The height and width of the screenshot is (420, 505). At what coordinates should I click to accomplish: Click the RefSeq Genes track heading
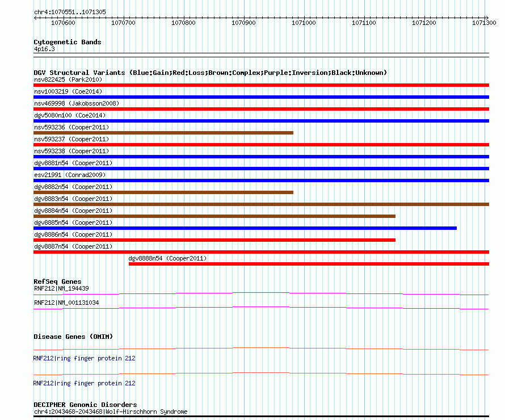(57, 282)
